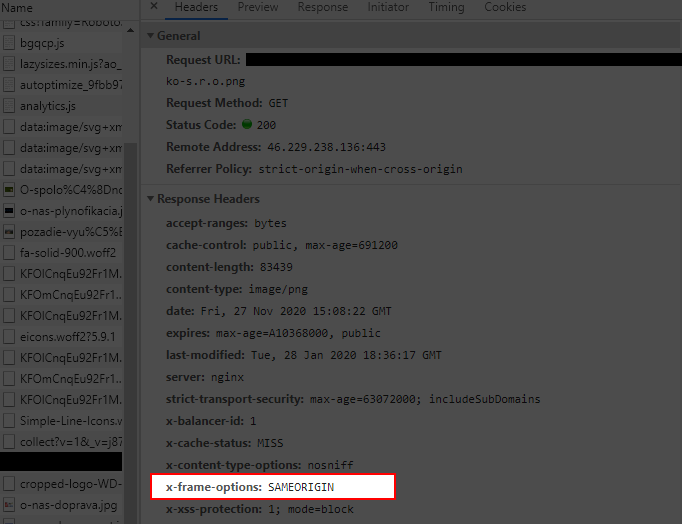
Task: Close the request details panel
Action: (x=153, y=7)
